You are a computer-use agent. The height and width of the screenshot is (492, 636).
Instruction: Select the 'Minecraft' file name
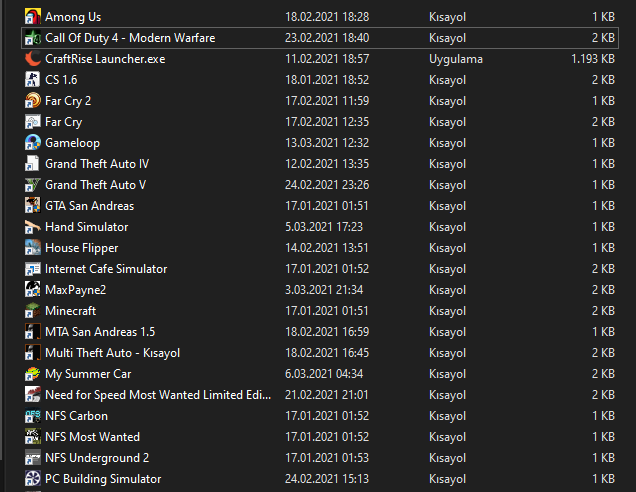coord(71,311)
